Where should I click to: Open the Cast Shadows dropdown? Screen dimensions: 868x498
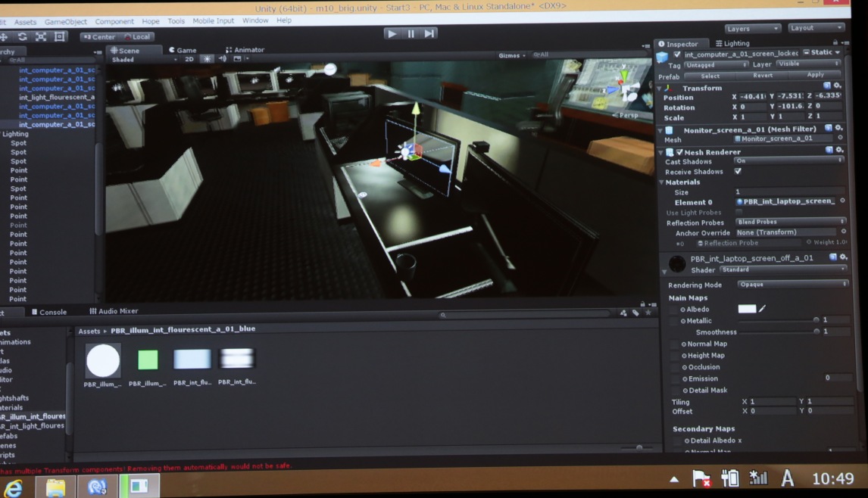pyautogui.click(x=788, y=160)
